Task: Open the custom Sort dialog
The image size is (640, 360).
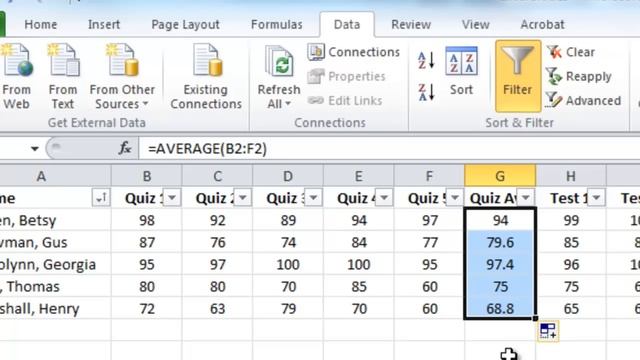Action: click(462, 71)
